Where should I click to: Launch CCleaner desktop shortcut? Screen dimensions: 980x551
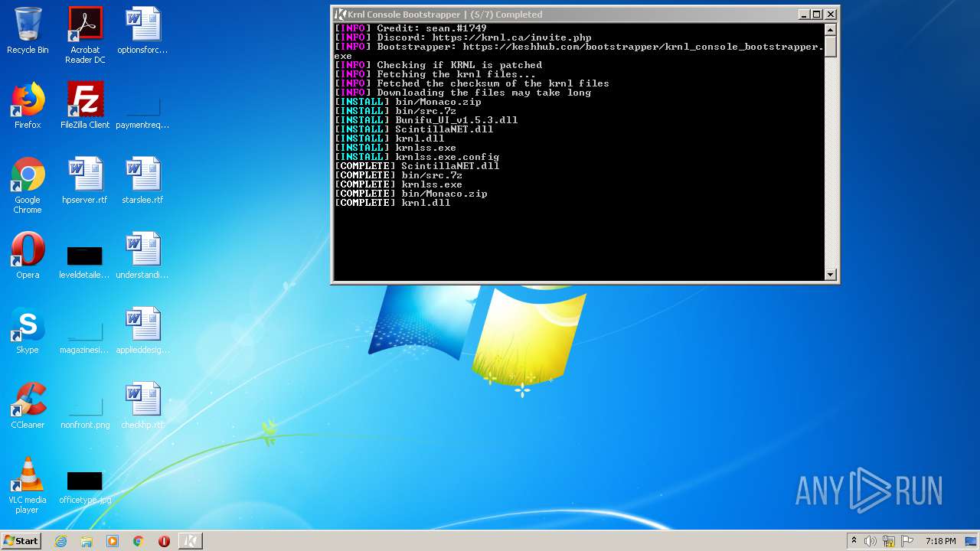(x=28, y=406)
